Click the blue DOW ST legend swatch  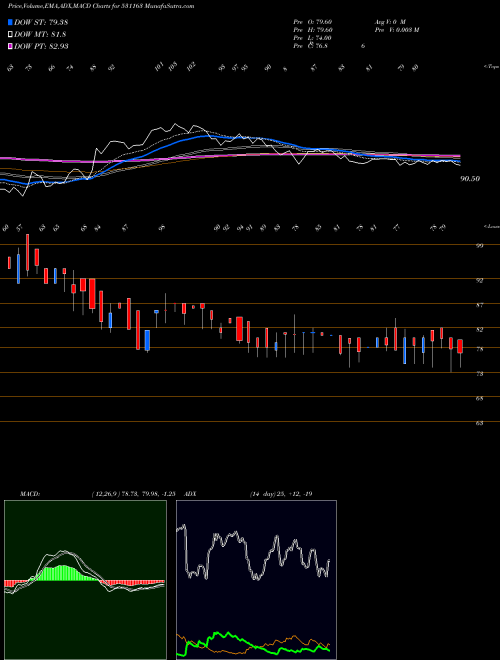(x=10, y=22)
